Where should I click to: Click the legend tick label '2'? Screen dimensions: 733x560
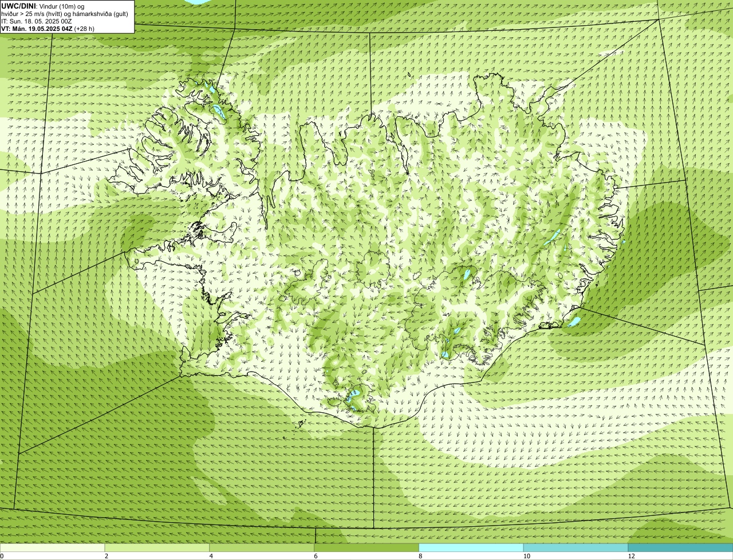(106, 556)
